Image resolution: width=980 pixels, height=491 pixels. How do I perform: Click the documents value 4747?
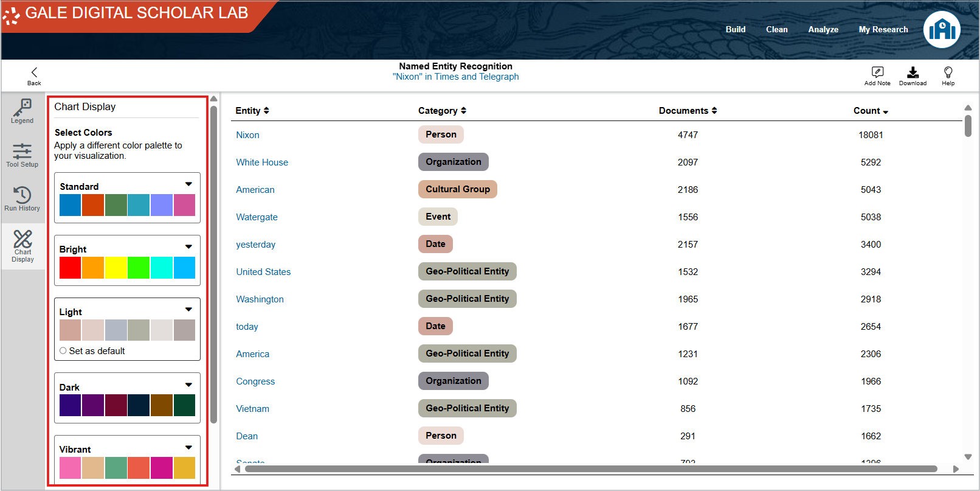click(688, 135)
